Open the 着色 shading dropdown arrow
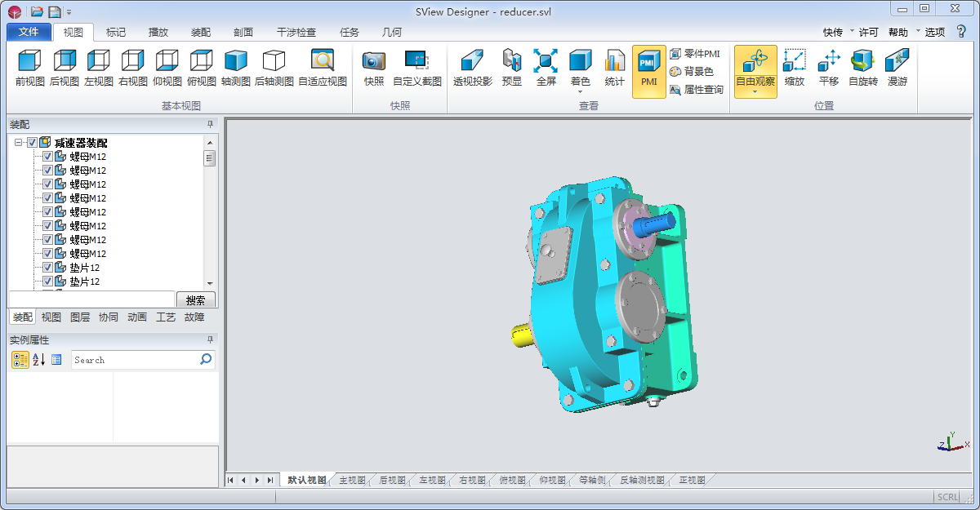980x510 pixels. [x=580, y=92]
